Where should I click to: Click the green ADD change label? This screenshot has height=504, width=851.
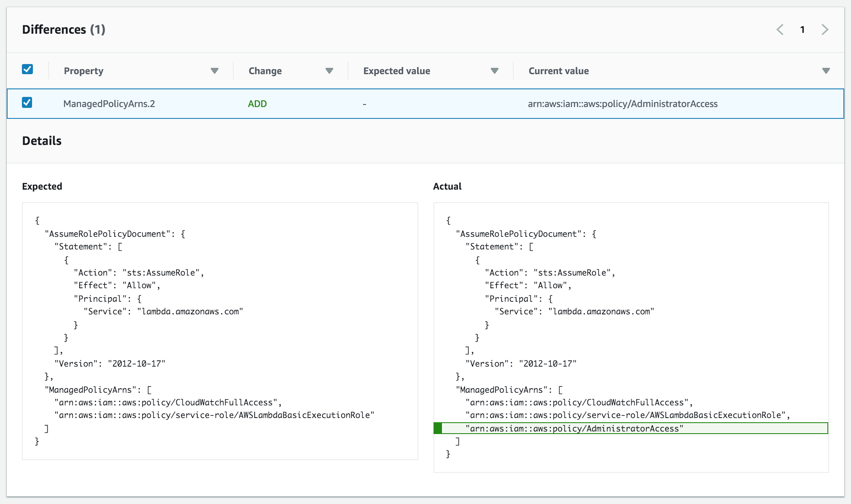(257, 104)
